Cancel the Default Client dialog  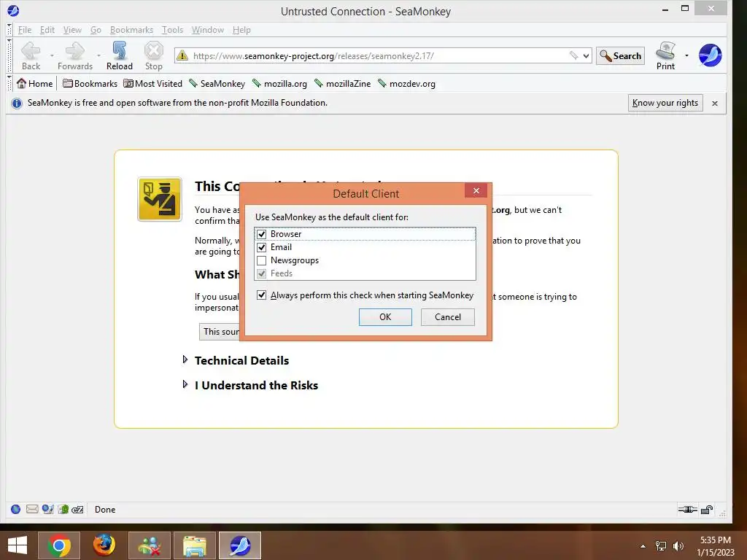(x=447, y=317)
